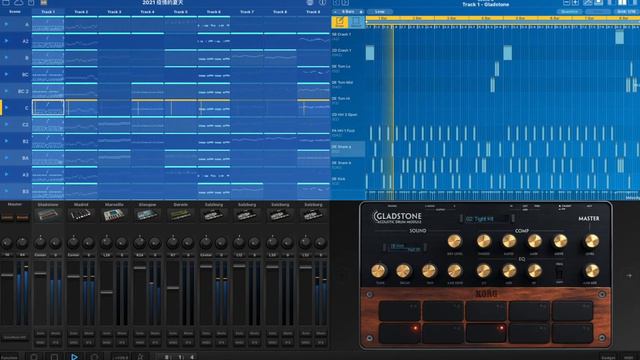Go to next track with right arrow
This screenshot has height=360, width=640.
click(x=345, y=2)
